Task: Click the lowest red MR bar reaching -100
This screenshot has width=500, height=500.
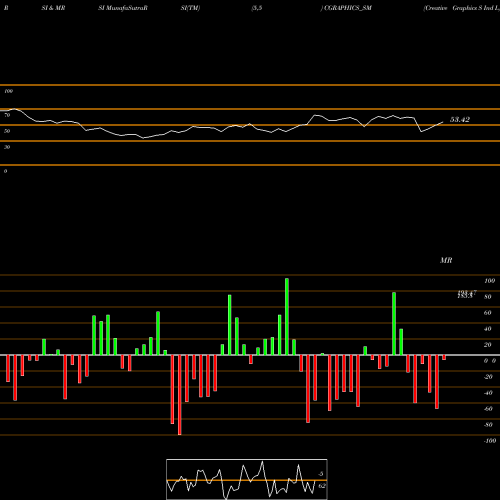Action: [180, 395]
